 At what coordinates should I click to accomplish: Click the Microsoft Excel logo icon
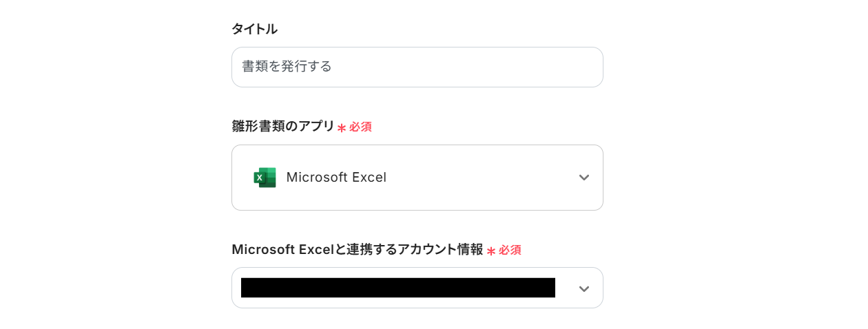pyautogui.click(x=265, y=178)
